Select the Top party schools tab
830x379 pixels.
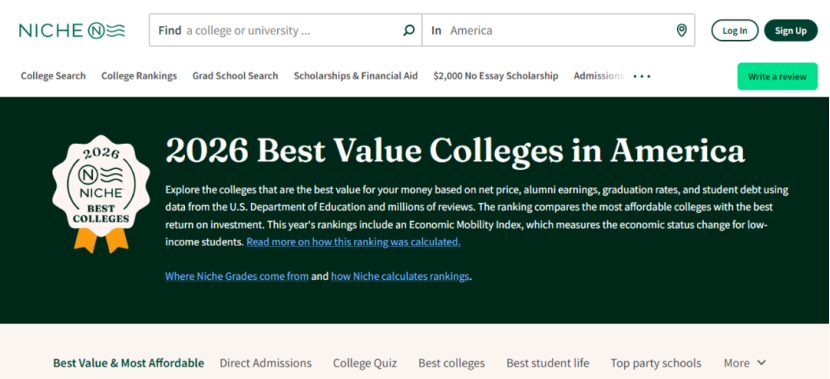pyautogui.click(x=656, y=363)
